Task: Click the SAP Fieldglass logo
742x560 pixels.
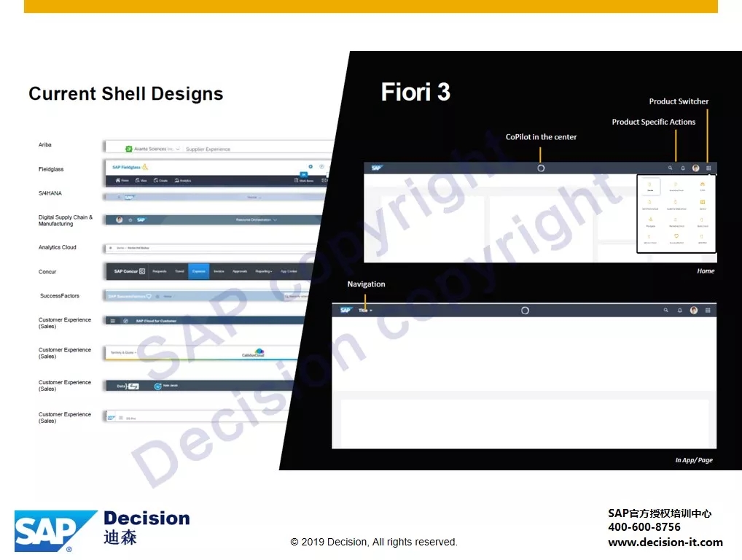Action: coord(130,167)
